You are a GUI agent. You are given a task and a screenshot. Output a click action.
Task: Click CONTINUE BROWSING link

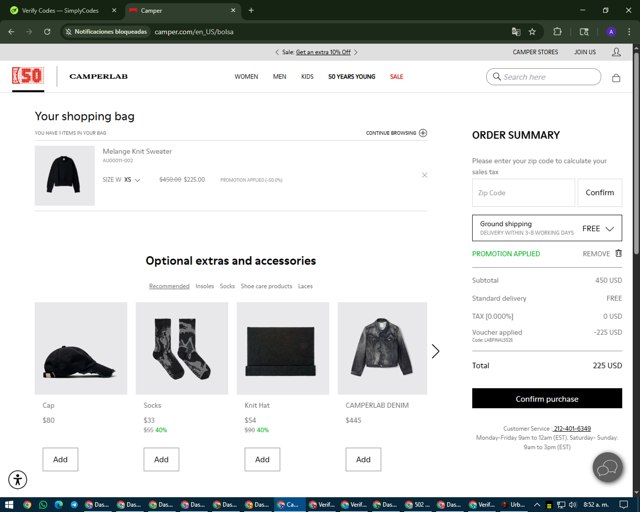391,133
